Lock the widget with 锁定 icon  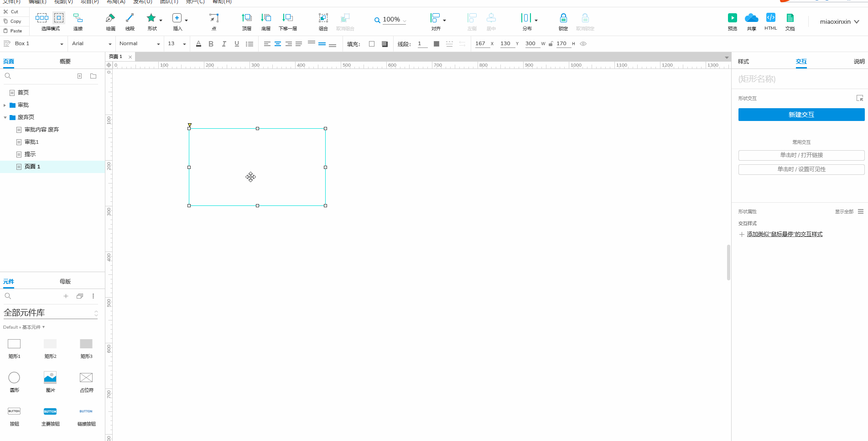pos(563,18)
